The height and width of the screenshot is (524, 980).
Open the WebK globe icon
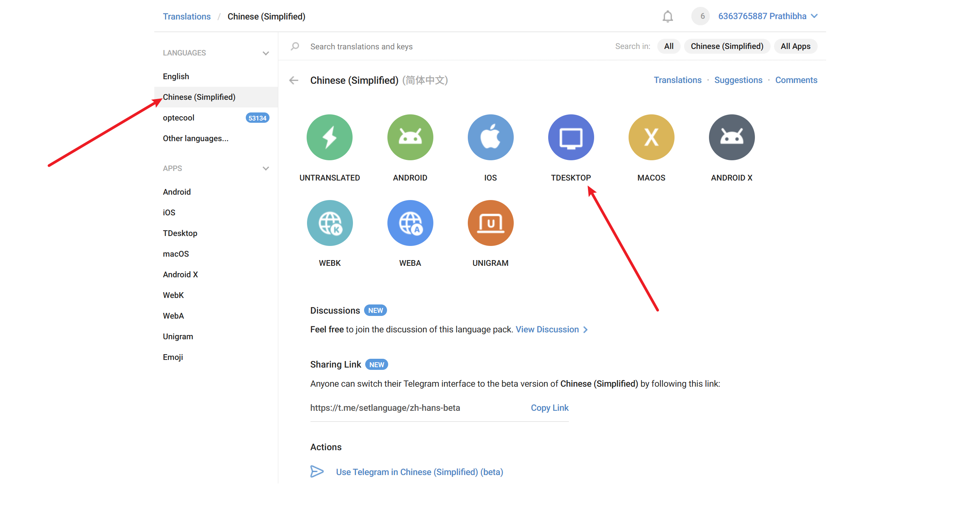[330, 223]
